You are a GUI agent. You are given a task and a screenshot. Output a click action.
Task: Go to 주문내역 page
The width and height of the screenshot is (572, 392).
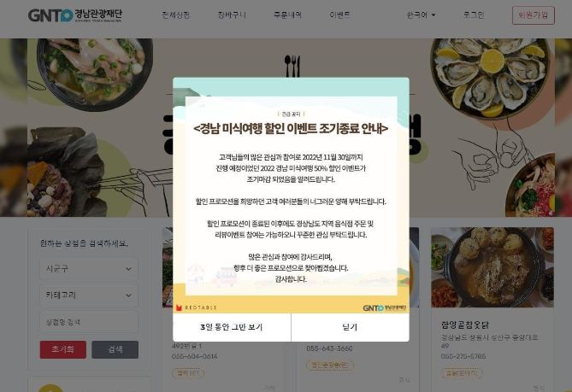pos(287,15)
